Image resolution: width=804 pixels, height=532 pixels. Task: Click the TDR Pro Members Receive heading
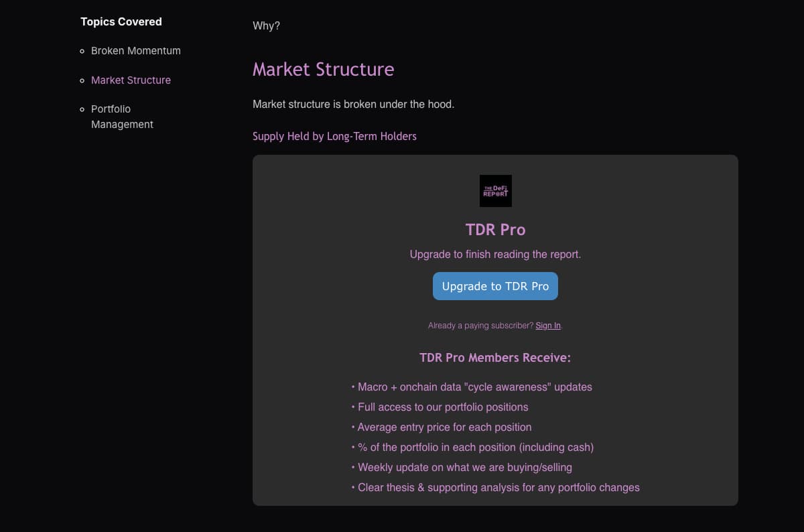495,357
